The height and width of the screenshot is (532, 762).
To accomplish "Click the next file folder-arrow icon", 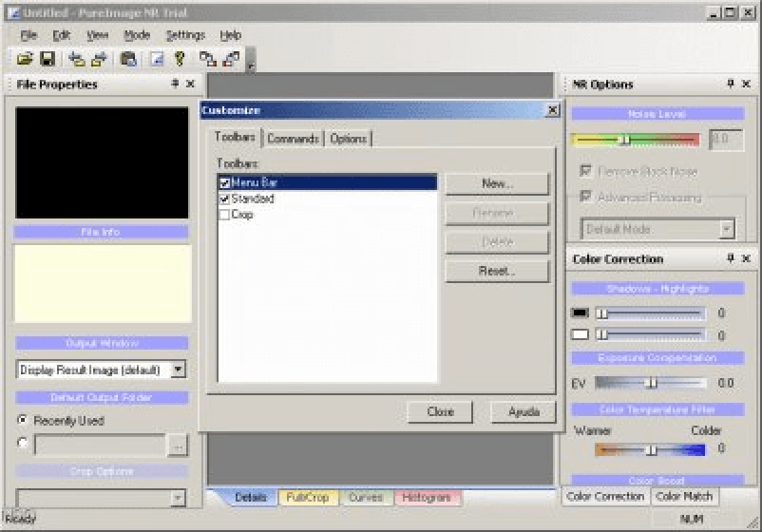I will (x=99, y=59).
